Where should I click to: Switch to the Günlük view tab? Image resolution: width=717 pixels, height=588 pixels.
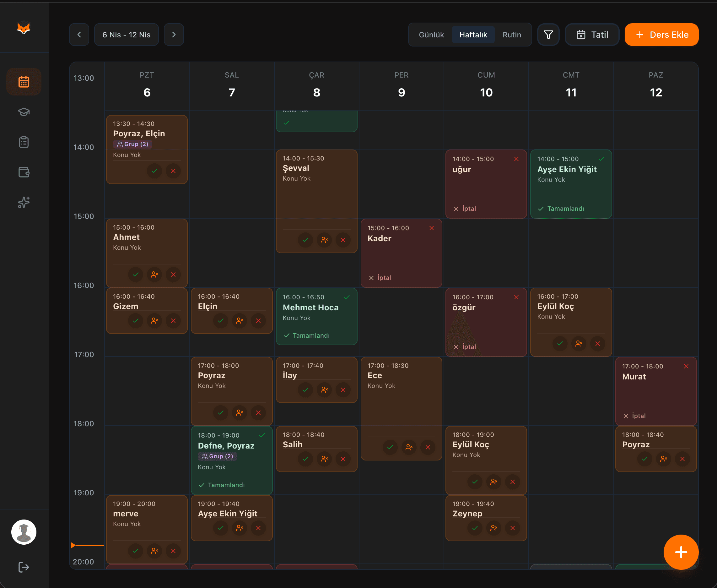click(431, 35)
